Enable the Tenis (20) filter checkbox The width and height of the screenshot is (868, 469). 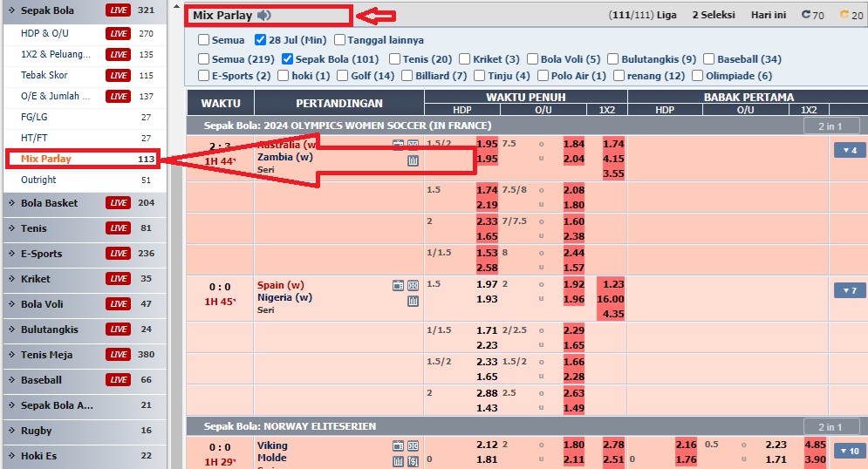point(394,58)
